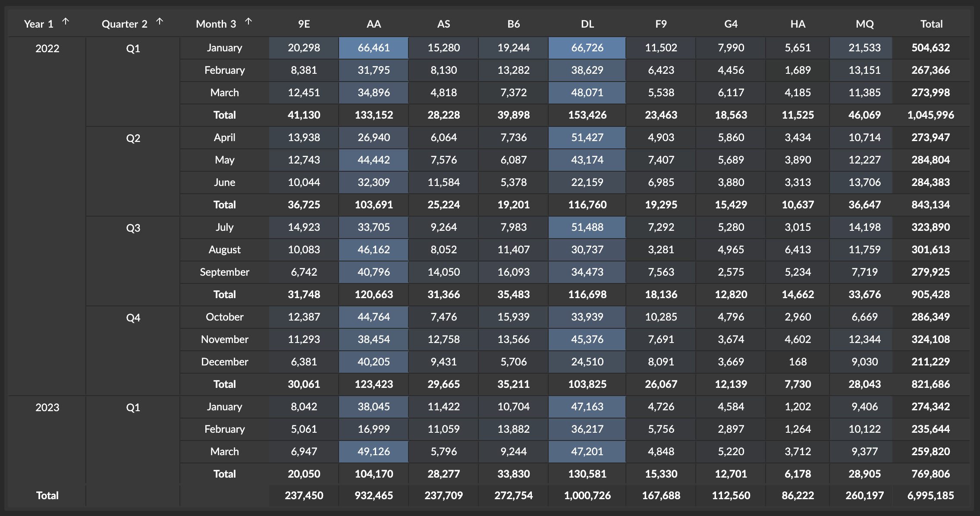This screenshot has height=516, width=980.
Task: Select the rightmost Total column header
Action: click(931, 24)
